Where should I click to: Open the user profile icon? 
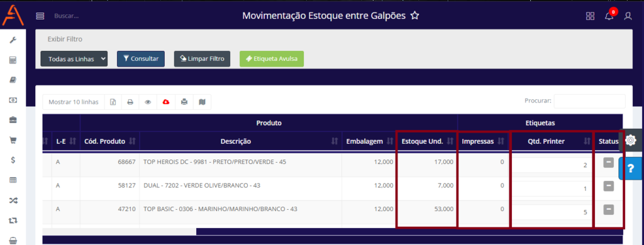(628, 16)
